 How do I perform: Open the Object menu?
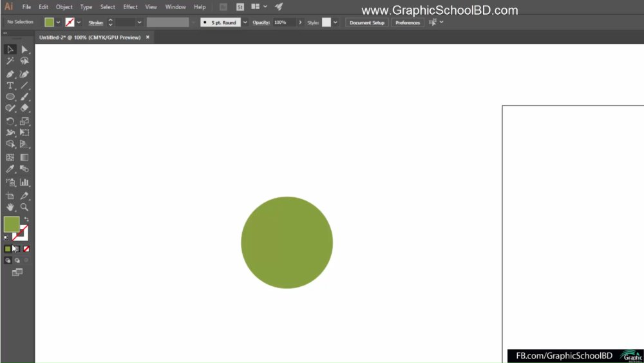coord(64,7)
